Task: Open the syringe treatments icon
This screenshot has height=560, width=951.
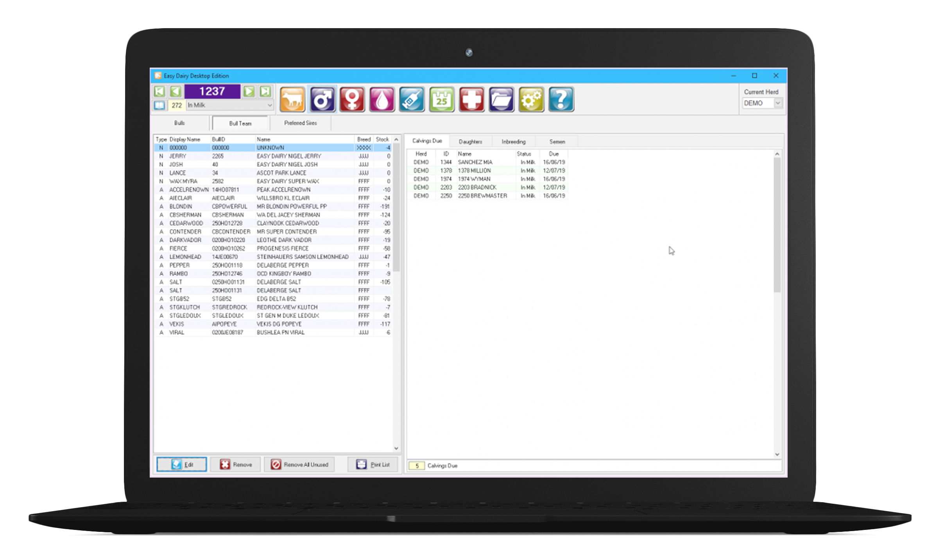Action: [412, 99]
